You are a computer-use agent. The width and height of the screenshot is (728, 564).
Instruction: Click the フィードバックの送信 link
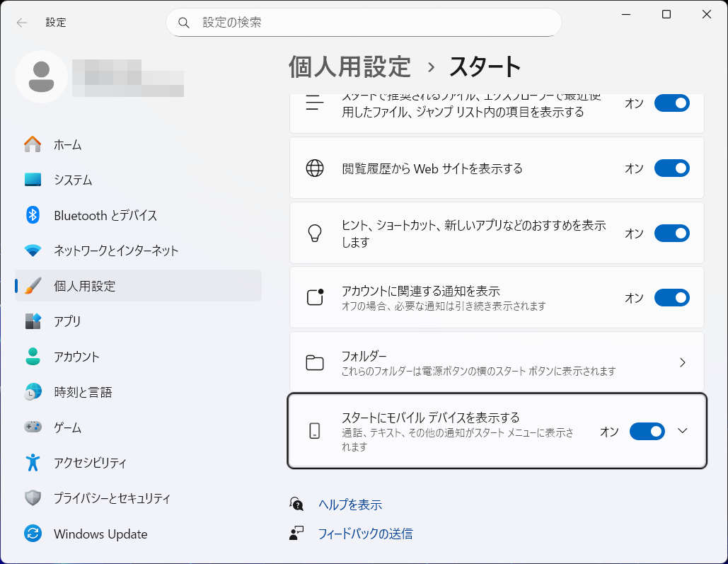point(365,534)
